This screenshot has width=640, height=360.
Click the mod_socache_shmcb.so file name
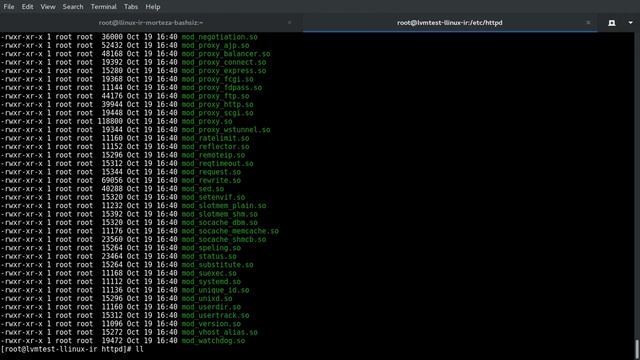tap(224, 240)
